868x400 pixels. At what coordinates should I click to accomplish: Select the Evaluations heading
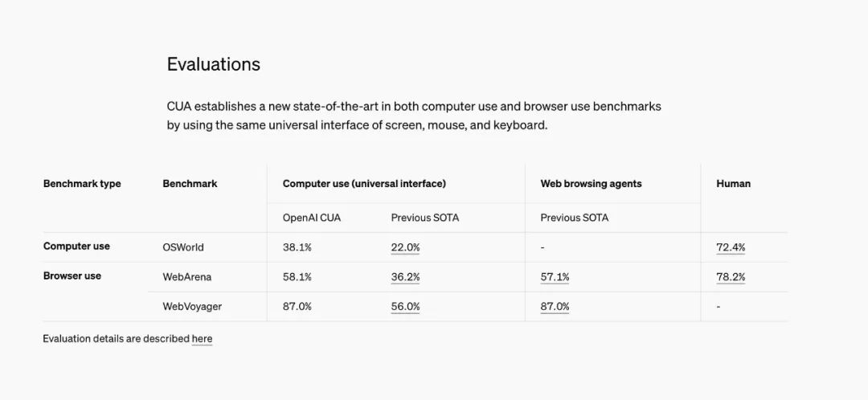(x=214, y=64)
